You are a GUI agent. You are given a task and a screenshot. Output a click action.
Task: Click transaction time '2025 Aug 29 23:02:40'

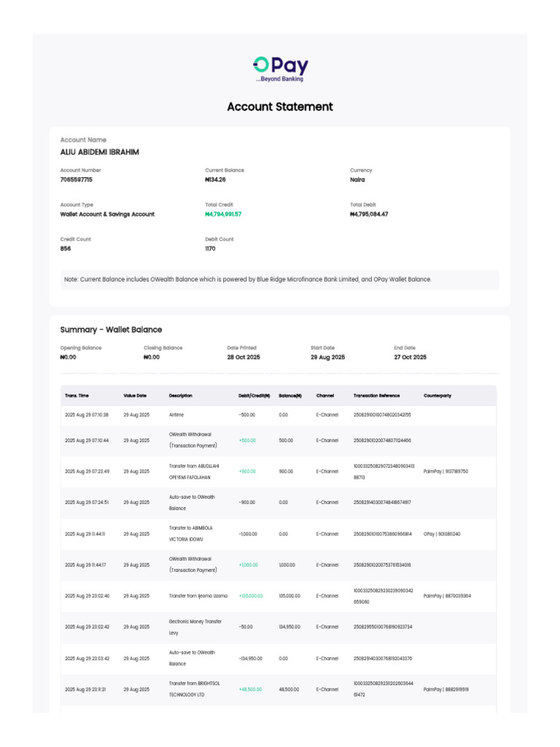tap(87, 596)
